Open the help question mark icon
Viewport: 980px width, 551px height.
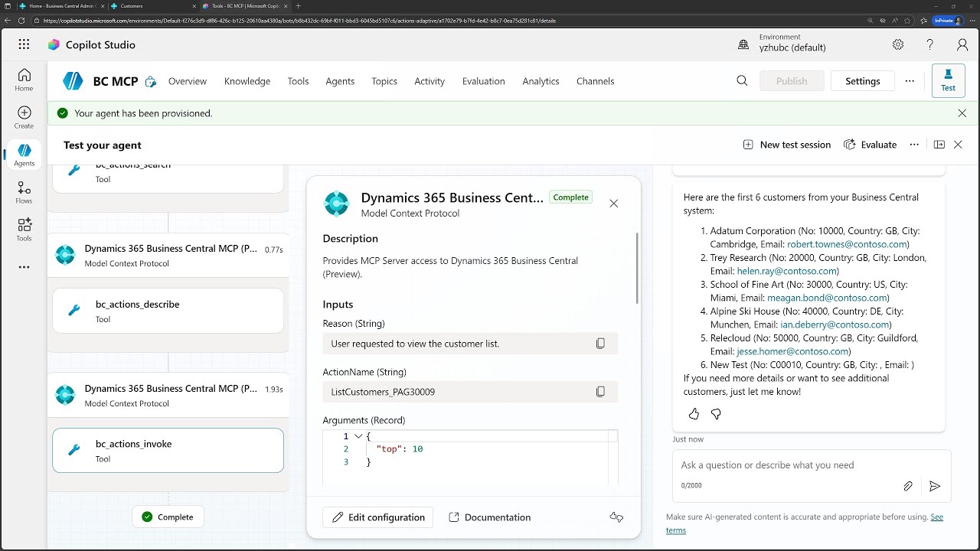(x=930, y=44)
